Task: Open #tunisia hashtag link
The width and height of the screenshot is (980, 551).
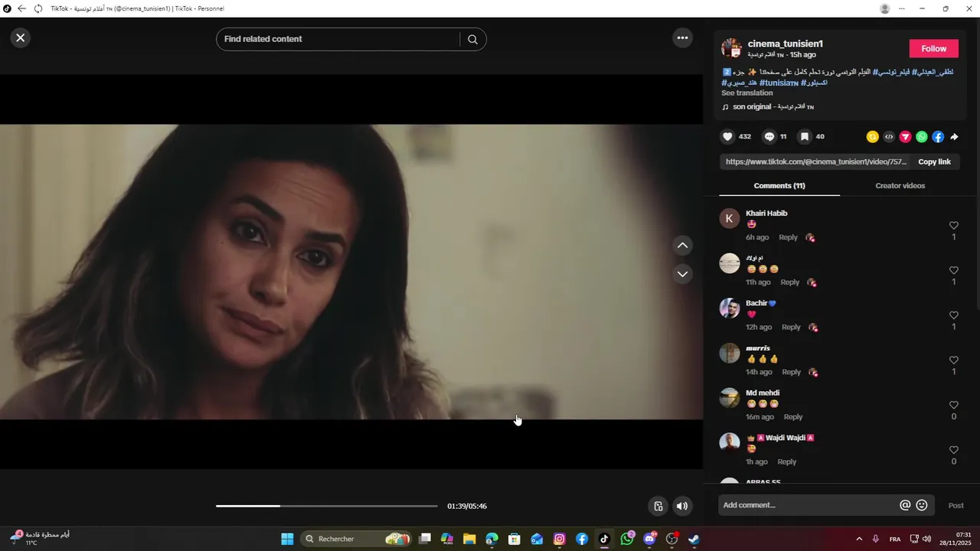Action: click(779, 83)
